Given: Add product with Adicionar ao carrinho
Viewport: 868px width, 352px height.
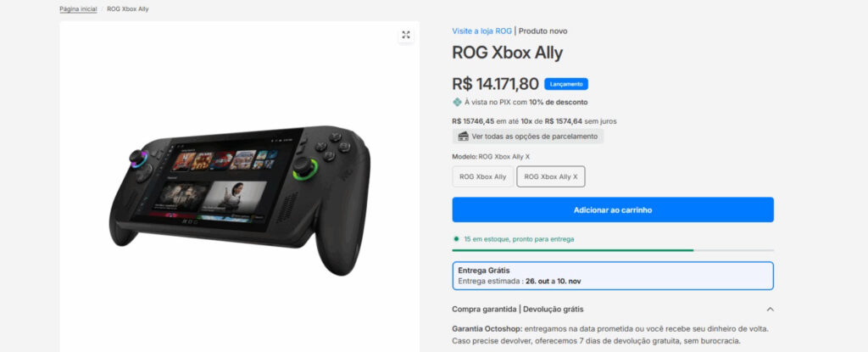Looking at the screenshot, I should [x=613, y=210].
